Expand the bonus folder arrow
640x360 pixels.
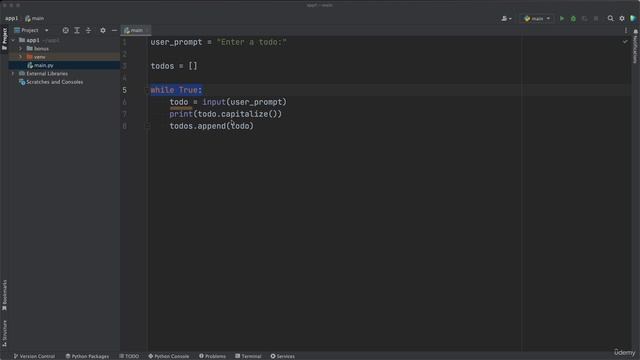tap(20, 49)
